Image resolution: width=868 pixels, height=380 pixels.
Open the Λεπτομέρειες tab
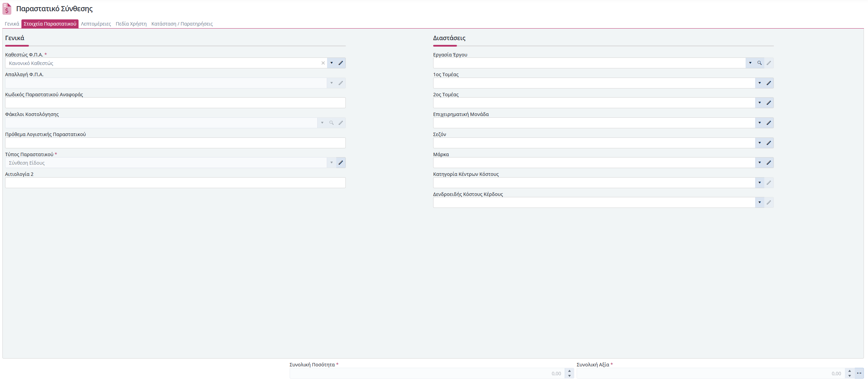tap(96, 24)
